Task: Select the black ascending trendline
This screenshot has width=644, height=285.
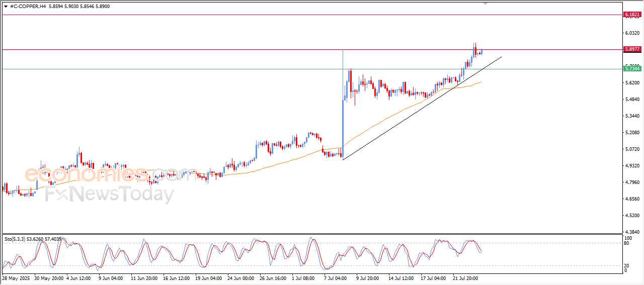Action: 422,109
